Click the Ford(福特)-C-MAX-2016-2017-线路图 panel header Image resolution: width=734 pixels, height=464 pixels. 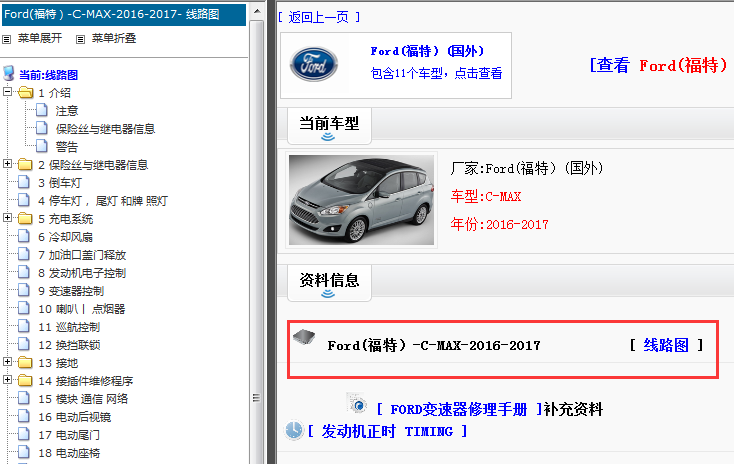point(124,15)
